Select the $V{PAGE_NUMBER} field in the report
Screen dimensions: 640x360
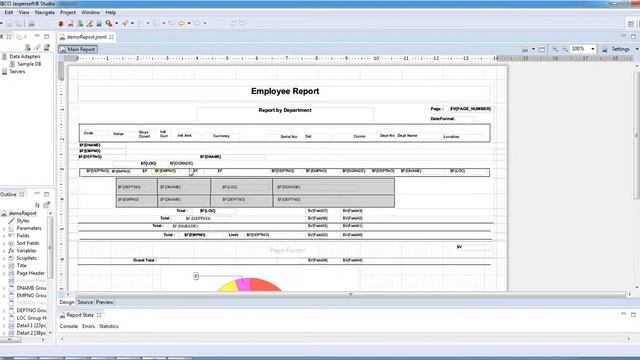click(470, 109)
